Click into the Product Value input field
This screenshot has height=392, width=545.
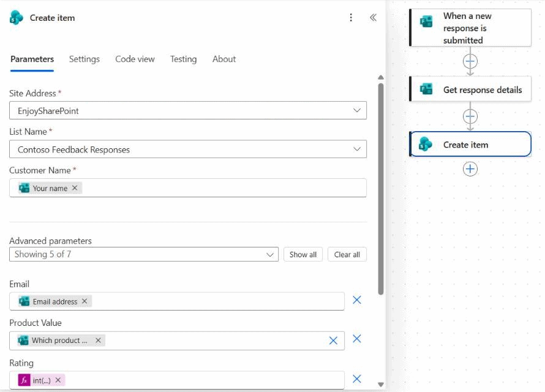tap(177, 341)
